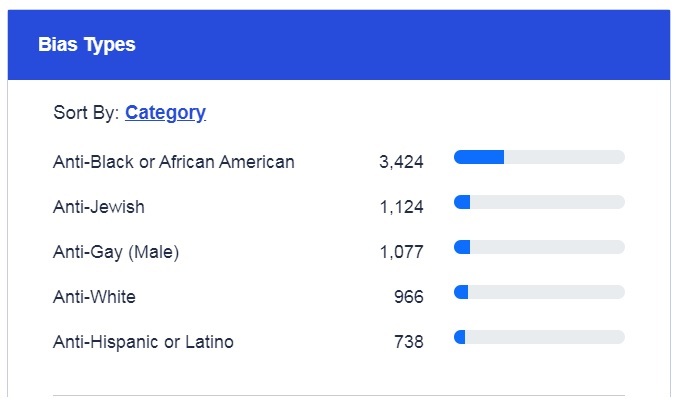Click the Anti-Jewish progress bar
This screenshot has height=403, width=681.
pyautogui.click(x=539, y=202)
